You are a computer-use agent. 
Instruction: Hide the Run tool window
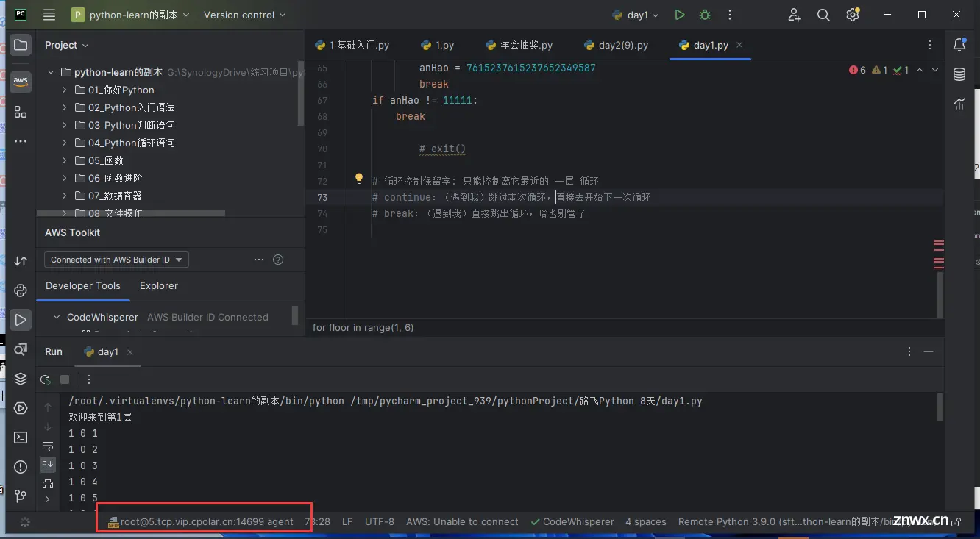(928, 352)
